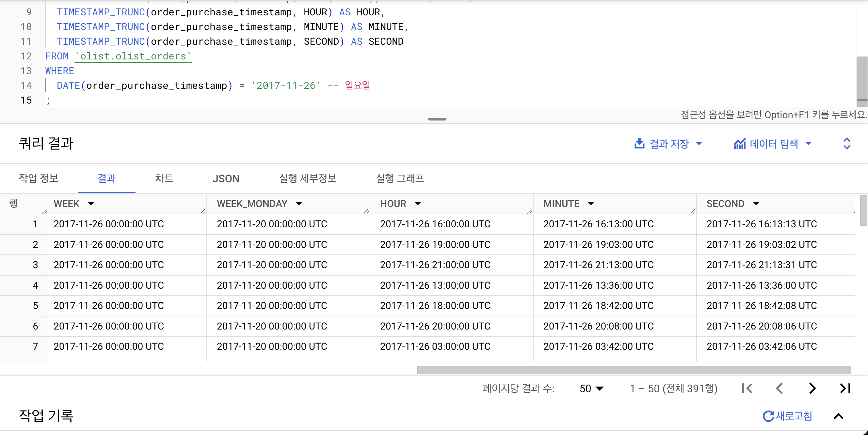The width and height of the screenshot is (868, 435).
Task: Open WEEK column sort menu
Action: point(91,203)
